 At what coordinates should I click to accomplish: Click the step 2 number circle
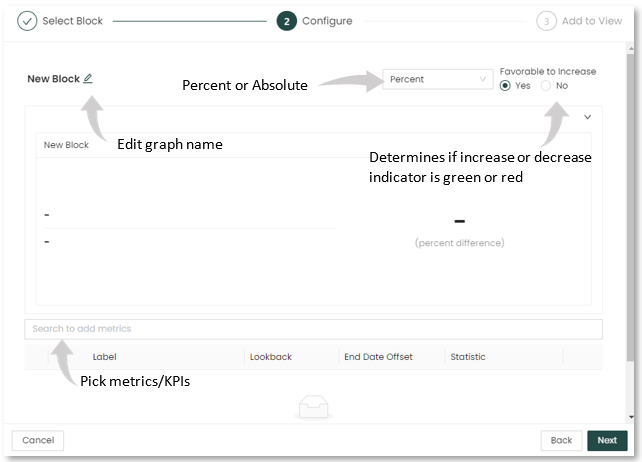coord(287,21)
